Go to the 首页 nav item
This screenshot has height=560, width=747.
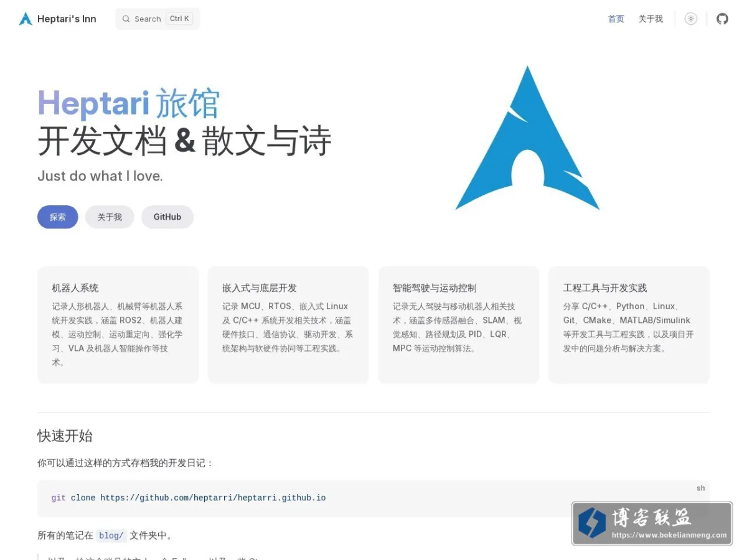[x=616, y=19]
